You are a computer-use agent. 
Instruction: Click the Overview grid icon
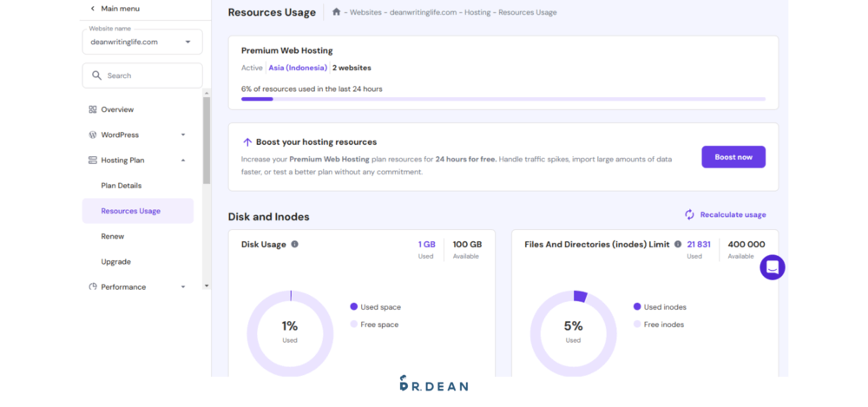coord(93,109)
